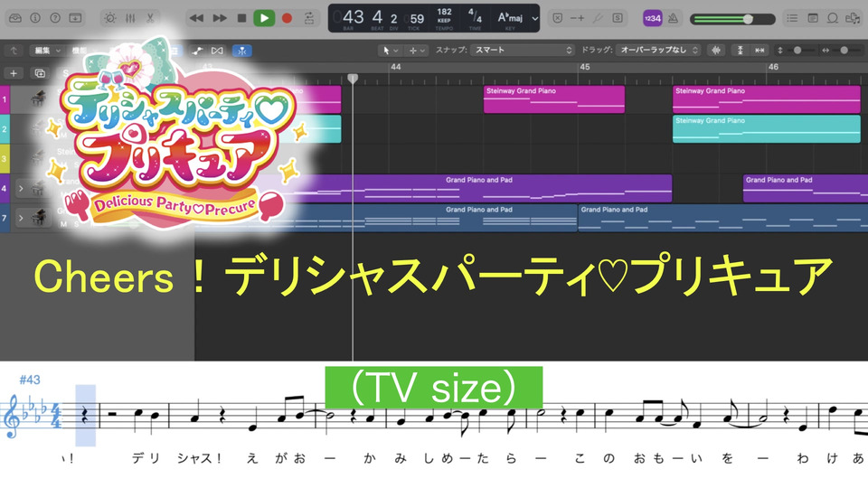Open the Inspector info icon
Viewport: 868px width, 488px height.
tap(35, 18)
